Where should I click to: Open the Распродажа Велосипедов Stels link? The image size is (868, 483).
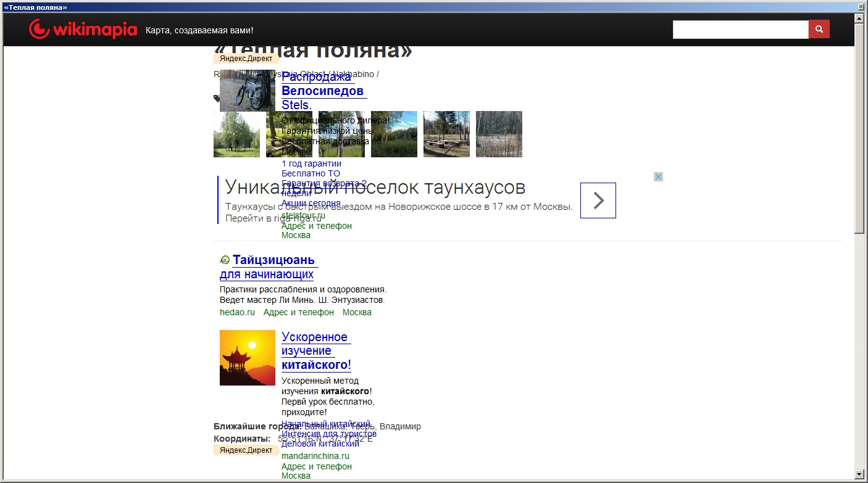click(322, 91)
